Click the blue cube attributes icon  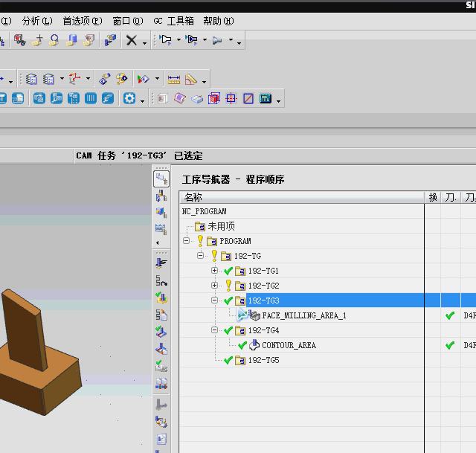coord(110,40)
